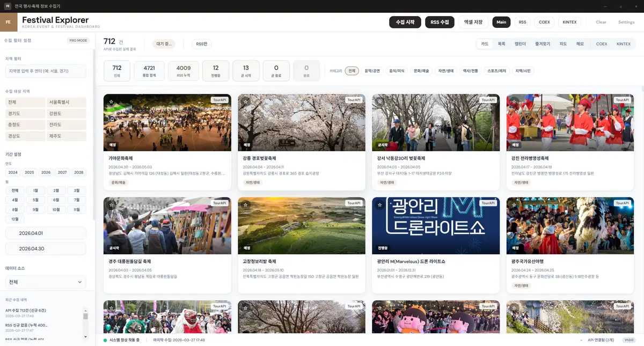Screen dimensions: 644x346
Task: Star the 가야문화축제 card as favorite
Action: tap(111, 101)
